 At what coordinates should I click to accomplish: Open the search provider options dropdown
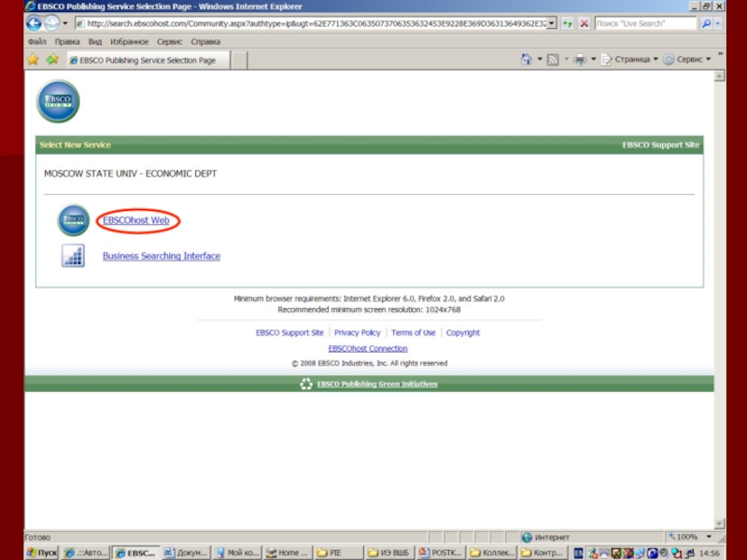(x=718, y=23)
